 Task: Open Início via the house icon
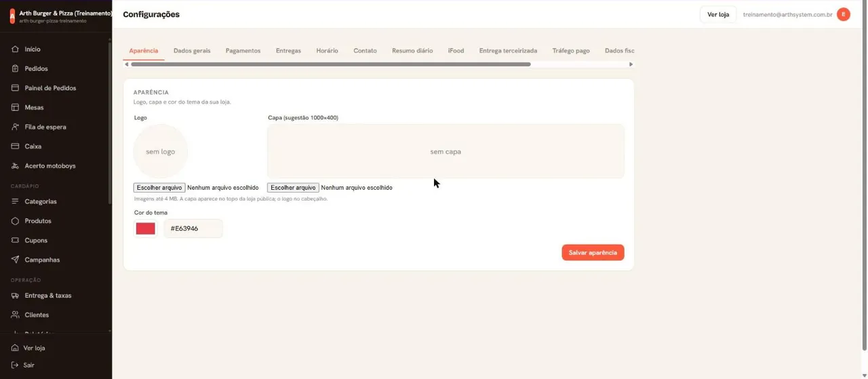15,49
